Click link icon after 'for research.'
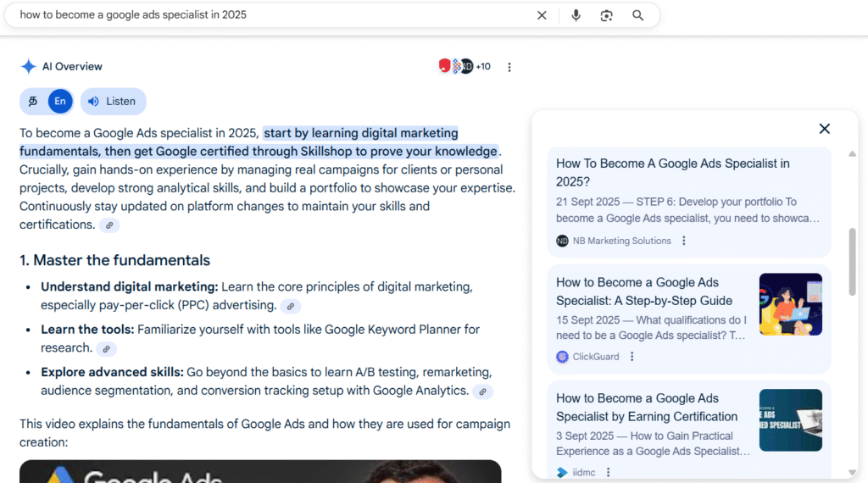Viewport: 868px width, 483px height. (106, 349)
